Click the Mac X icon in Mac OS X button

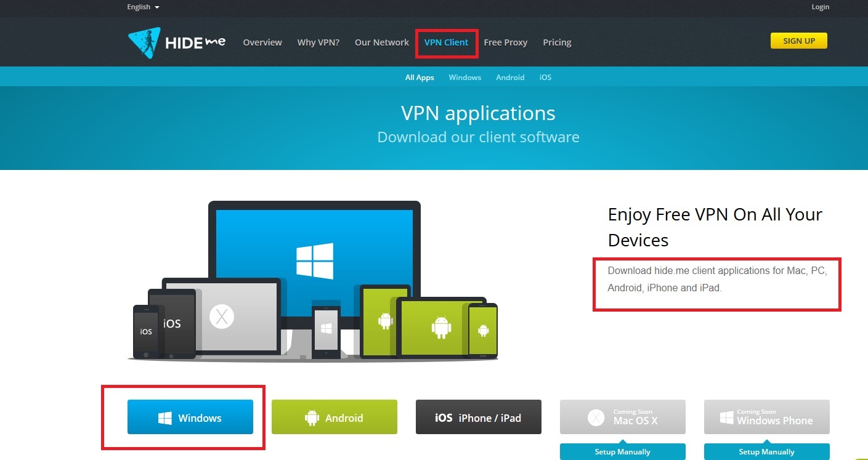[596, 418]
